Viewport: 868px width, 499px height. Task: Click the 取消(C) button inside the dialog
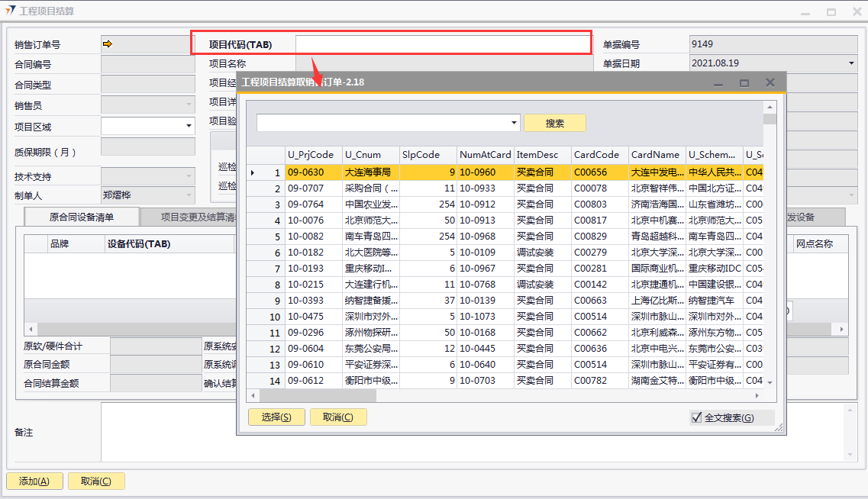[338, 417]
